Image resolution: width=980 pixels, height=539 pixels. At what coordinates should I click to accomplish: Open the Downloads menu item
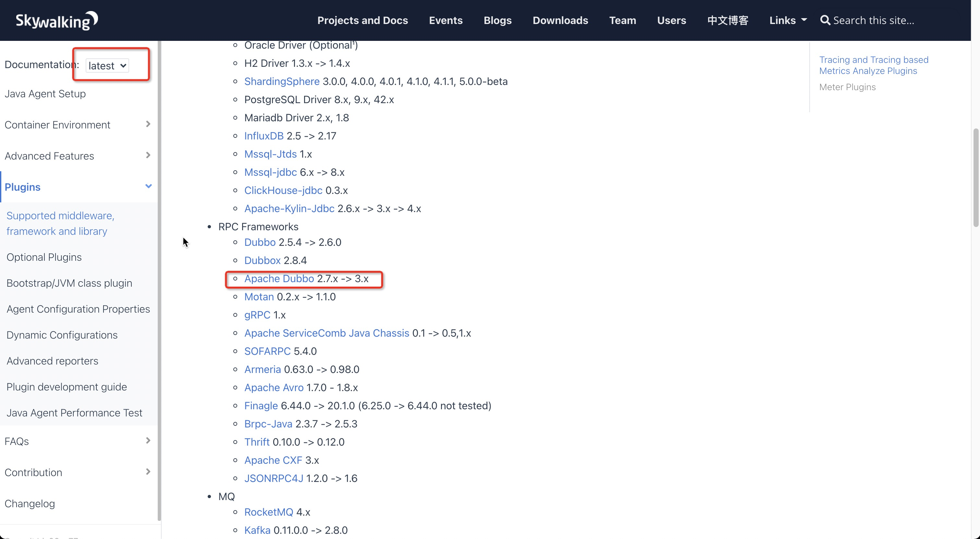coord(560,20)
